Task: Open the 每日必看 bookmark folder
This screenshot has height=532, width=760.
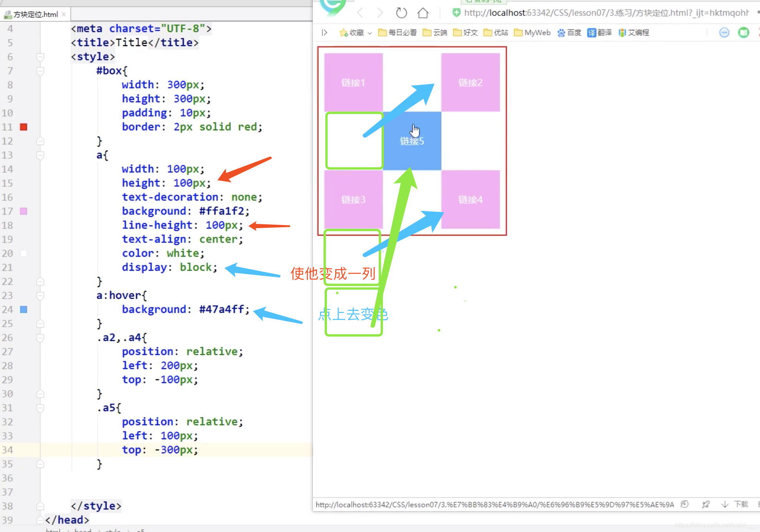Action: point(398,33)
